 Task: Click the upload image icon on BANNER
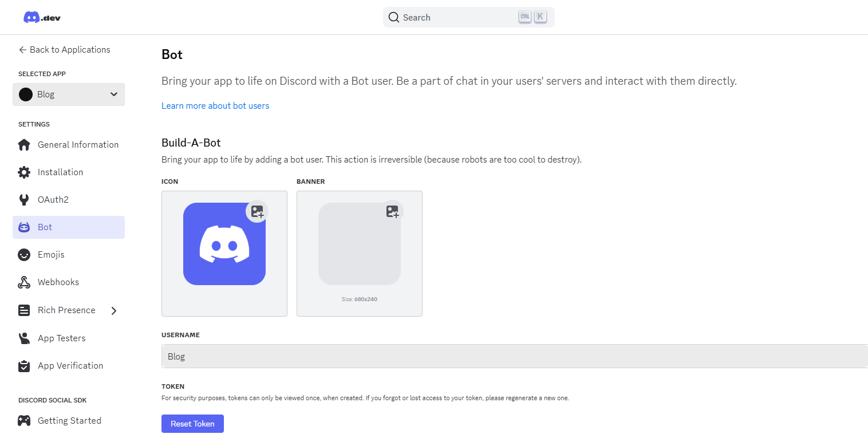click(x=392, y=212)
